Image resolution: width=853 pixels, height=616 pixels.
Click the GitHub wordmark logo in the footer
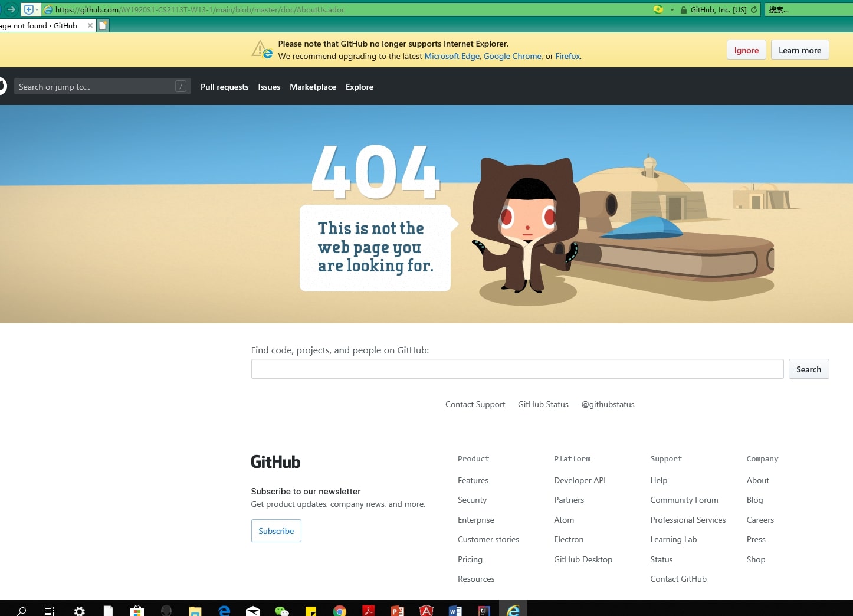pyautogui.click(x=275, y=461)
